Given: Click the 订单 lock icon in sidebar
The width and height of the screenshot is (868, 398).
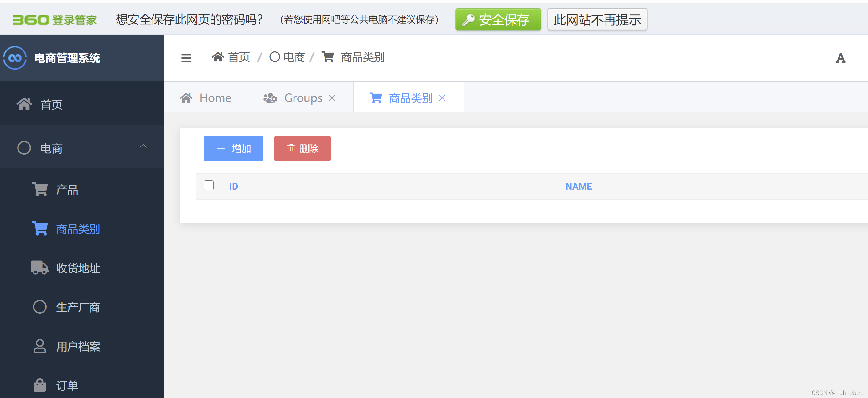Looking at the screenshot, I should point(39,385).
